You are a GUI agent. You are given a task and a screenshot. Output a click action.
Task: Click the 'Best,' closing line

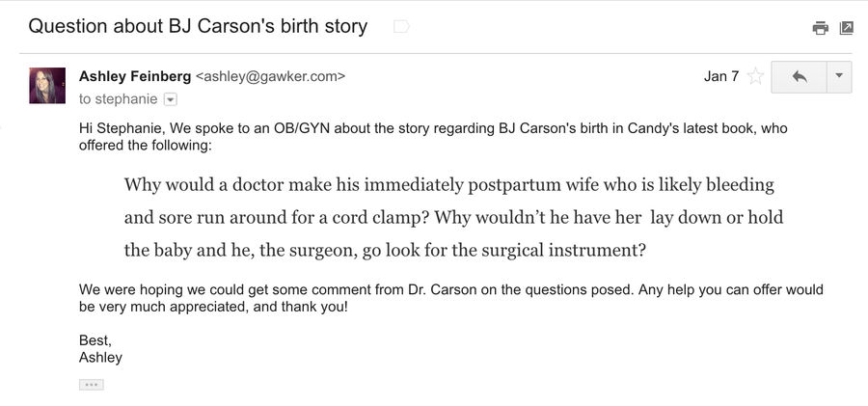click(x=95, y=340)
